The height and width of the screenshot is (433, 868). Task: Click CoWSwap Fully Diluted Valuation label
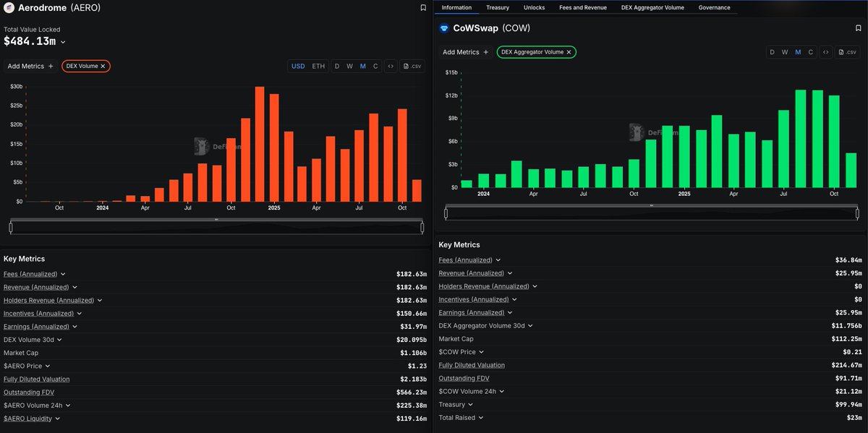click(472, 365)
